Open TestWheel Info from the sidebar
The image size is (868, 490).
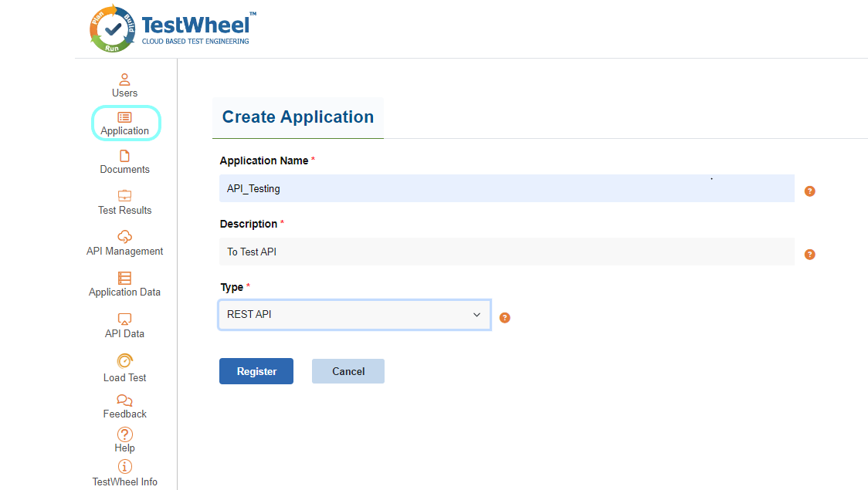(124, 467)
